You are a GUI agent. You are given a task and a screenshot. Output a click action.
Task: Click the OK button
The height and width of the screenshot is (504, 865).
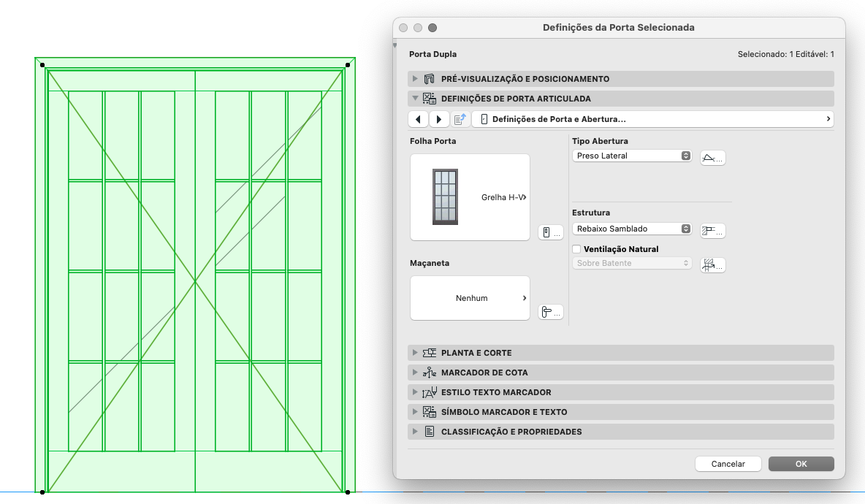(x=801, y=464)
